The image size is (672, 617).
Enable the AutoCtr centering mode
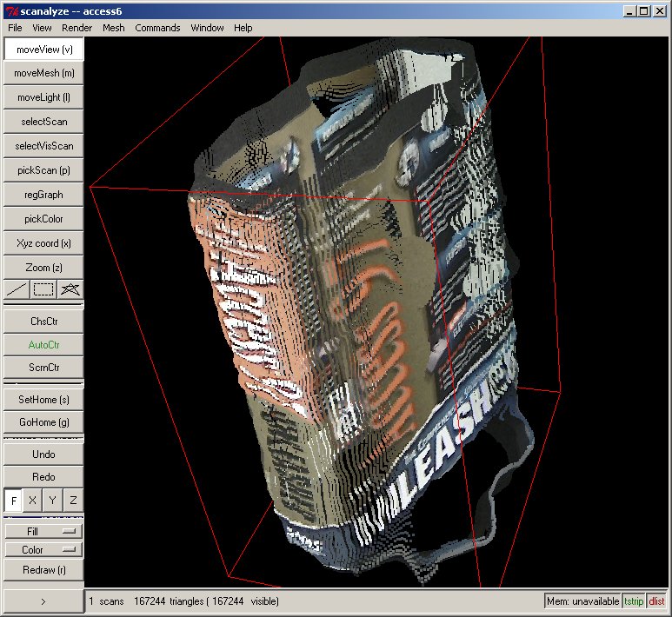coord(43,345)
